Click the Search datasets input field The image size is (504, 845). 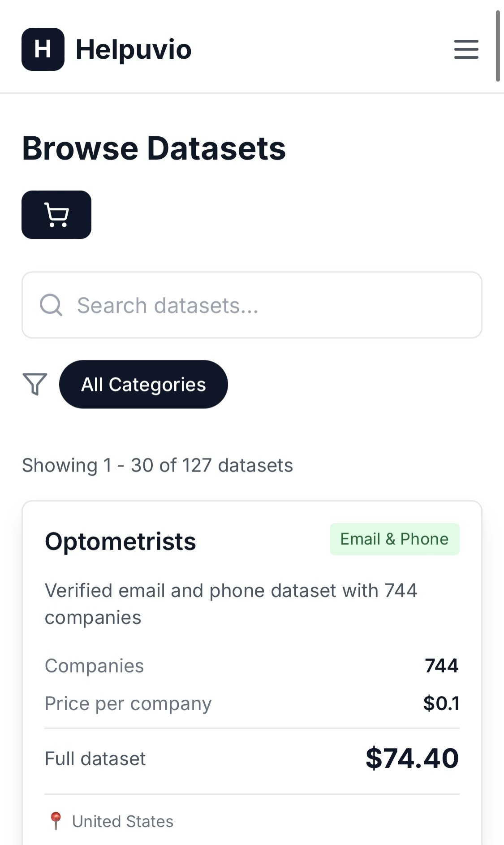252,305
